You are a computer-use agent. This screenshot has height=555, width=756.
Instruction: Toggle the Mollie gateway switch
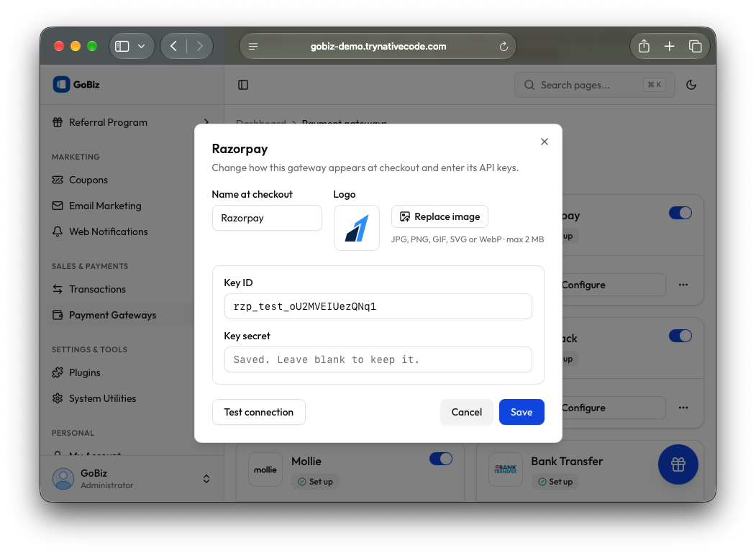[441, 459]
